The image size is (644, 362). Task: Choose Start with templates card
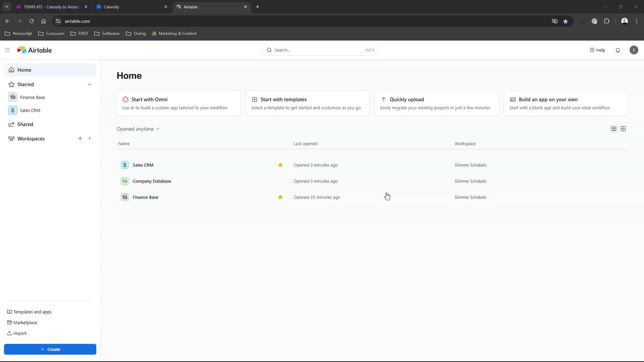pyautogui.click(x=307, y=103)
